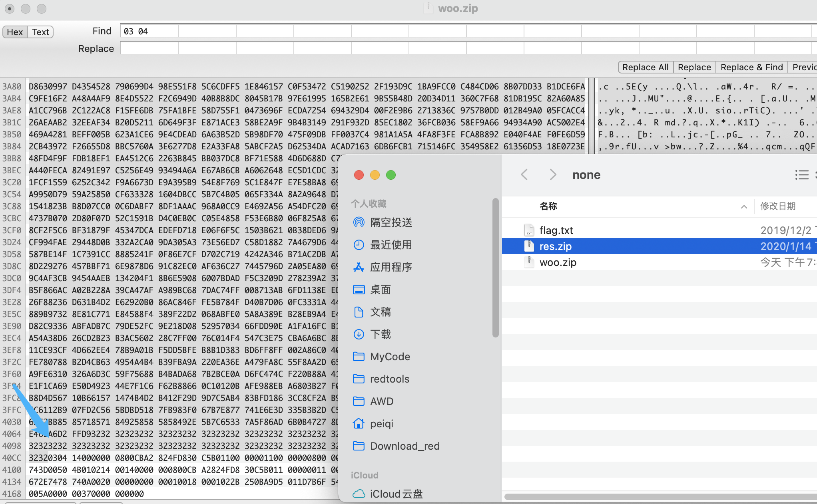Click the Documents icon in sidebar
Image resolution: width=817 pixels, height=504 pixels.
pos(359,312)
